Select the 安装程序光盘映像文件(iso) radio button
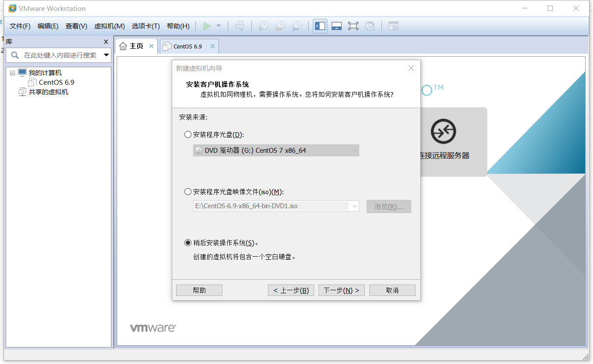This screenshot has height=364, width=593. [188, 192]
